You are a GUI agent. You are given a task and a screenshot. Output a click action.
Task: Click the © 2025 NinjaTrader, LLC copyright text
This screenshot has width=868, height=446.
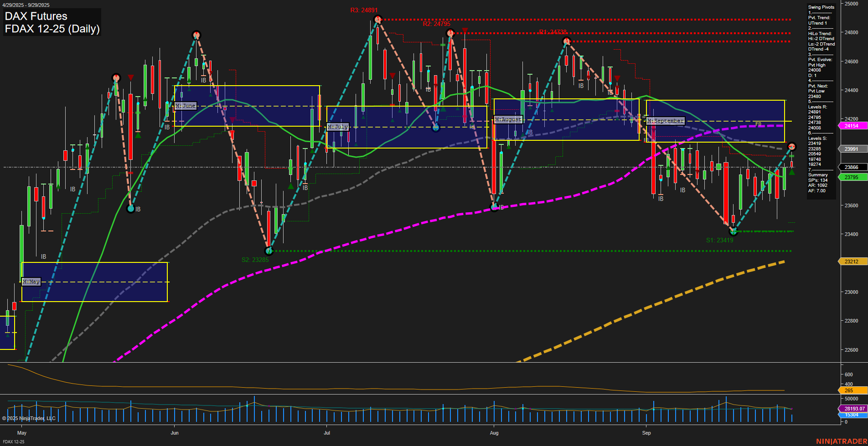click(28, 418)
